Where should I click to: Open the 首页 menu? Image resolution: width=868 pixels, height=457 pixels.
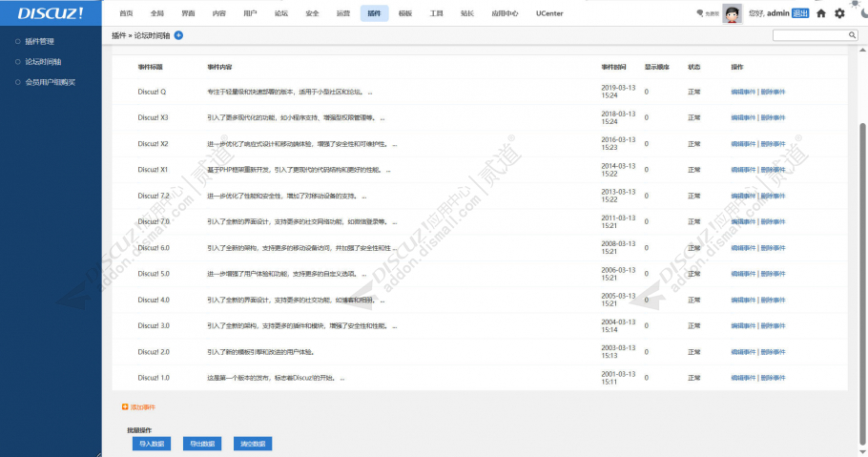(x=126, y=13)
